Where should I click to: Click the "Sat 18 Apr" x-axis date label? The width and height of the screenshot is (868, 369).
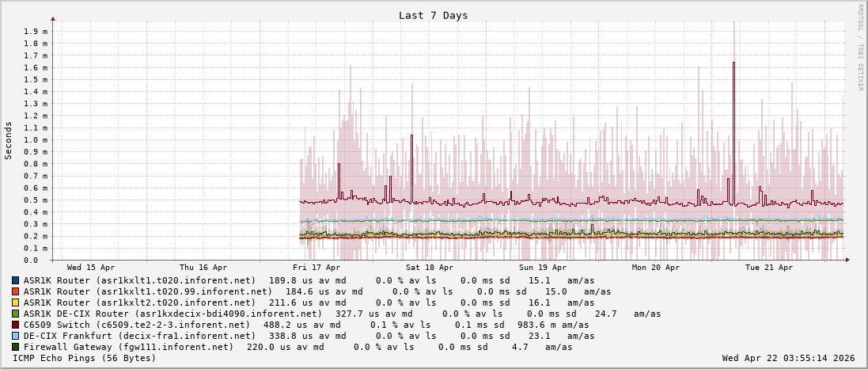(430, 268)
